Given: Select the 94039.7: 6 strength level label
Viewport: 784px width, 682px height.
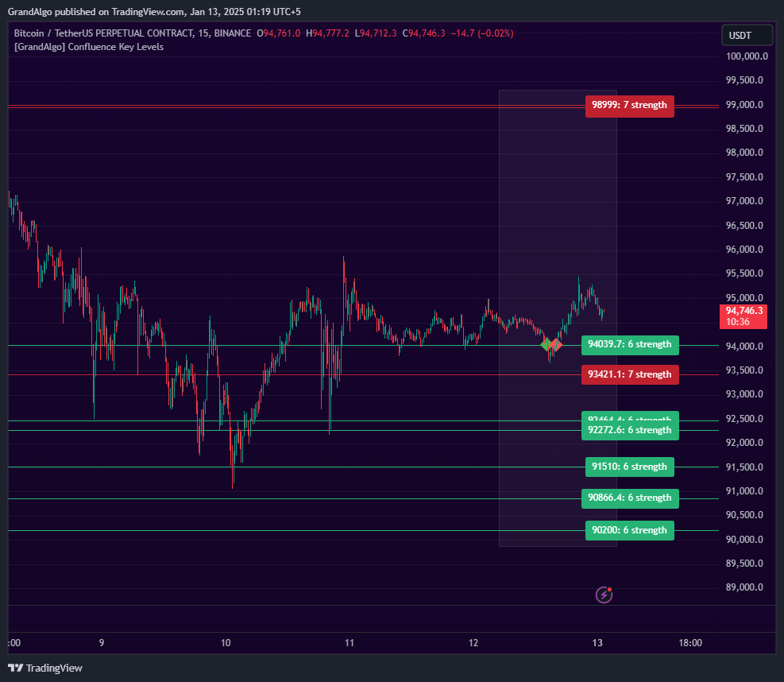Looking at the screenshot, I should 630,345.
